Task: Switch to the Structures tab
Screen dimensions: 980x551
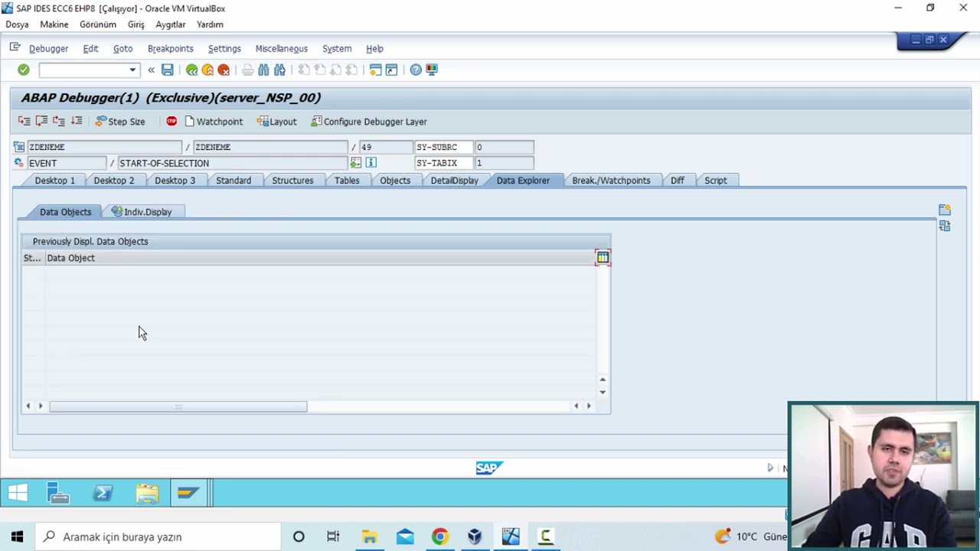Action: click(292, 181)
